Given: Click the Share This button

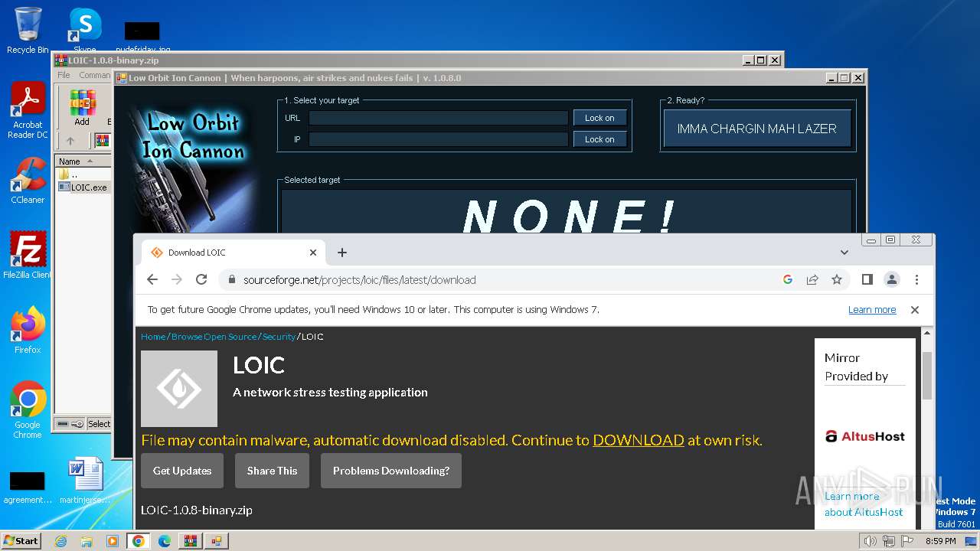Looking at the screenshot, I should click(x=272, y=471).
